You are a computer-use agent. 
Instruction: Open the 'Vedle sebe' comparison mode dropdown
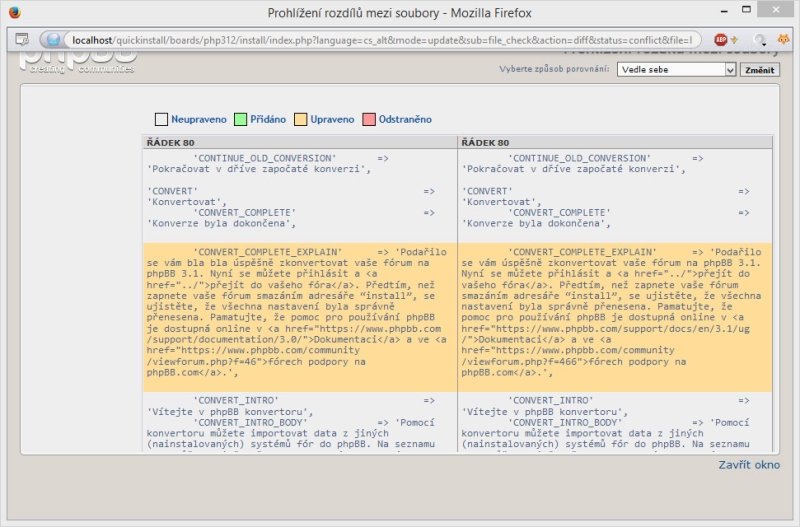point(676,69)
